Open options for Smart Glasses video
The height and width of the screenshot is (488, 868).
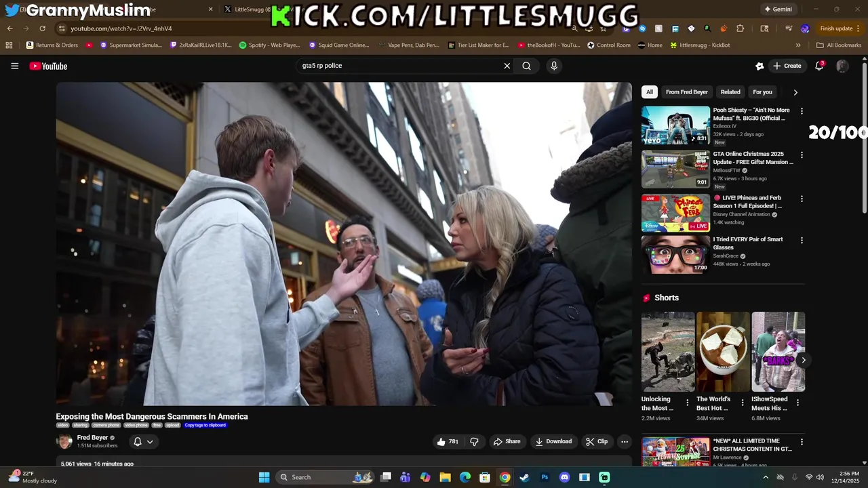[x=802, y=240]
